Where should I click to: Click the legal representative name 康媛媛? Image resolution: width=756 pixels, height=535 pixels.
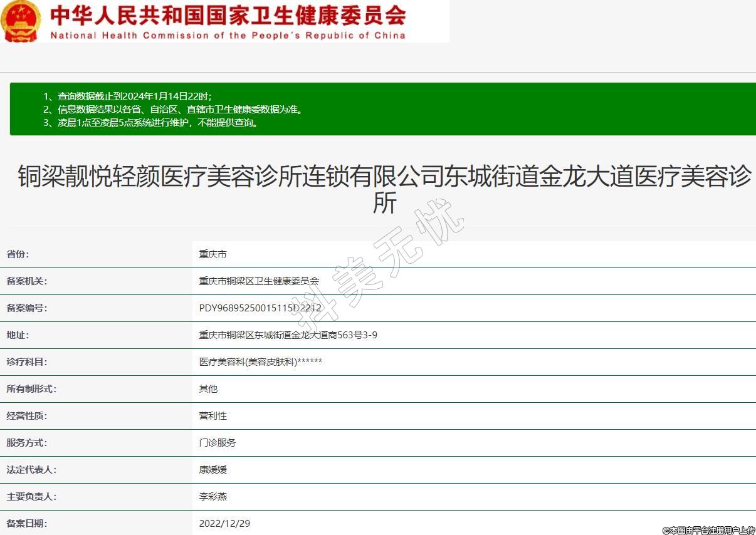pos(213,470)
